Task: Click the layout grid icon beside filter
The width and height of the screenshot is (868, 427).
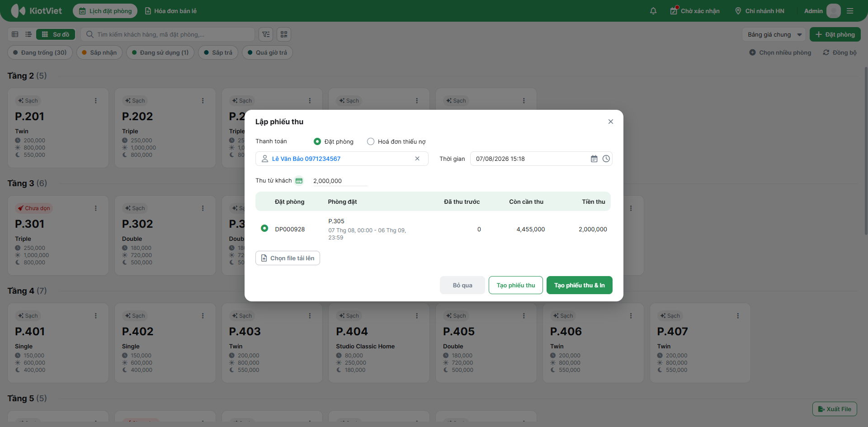Action: point(284,34)
